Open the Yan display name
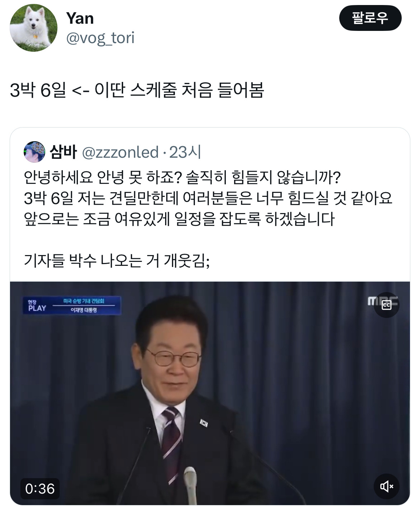420x527 pixels. coord(80,18)
